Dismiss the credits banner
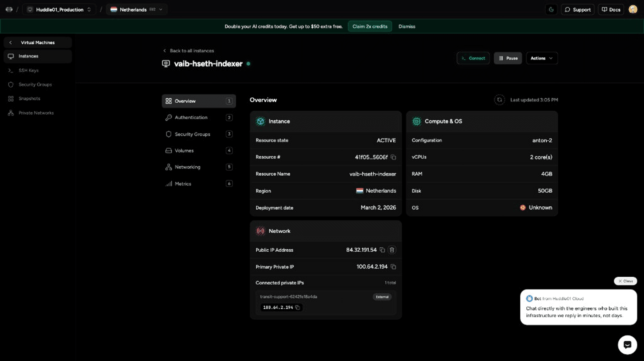Image resolution: width=644 pixels, height=361 pixels. pos(407,26)
